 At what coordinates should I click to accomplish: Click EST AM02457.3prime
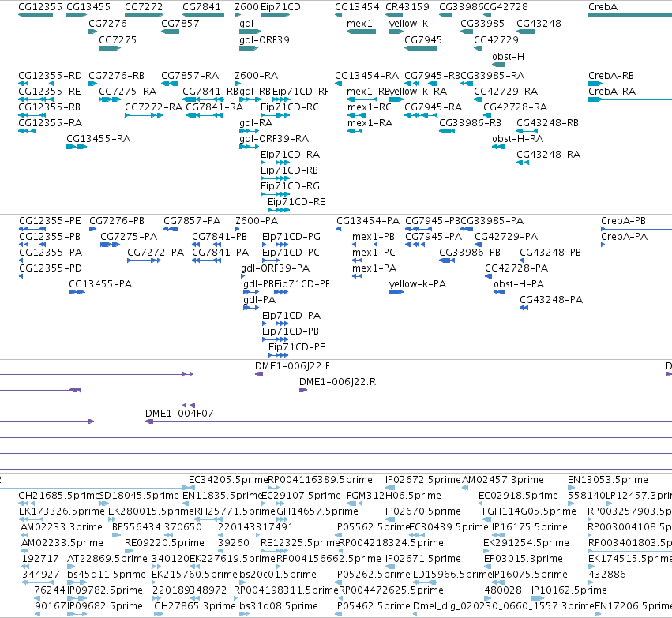(x=503, y=480)
